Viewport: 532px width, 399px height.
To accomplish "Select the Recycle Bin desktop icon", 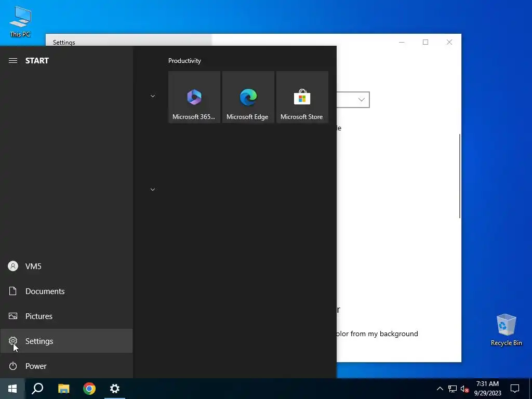I will point(506,330).
